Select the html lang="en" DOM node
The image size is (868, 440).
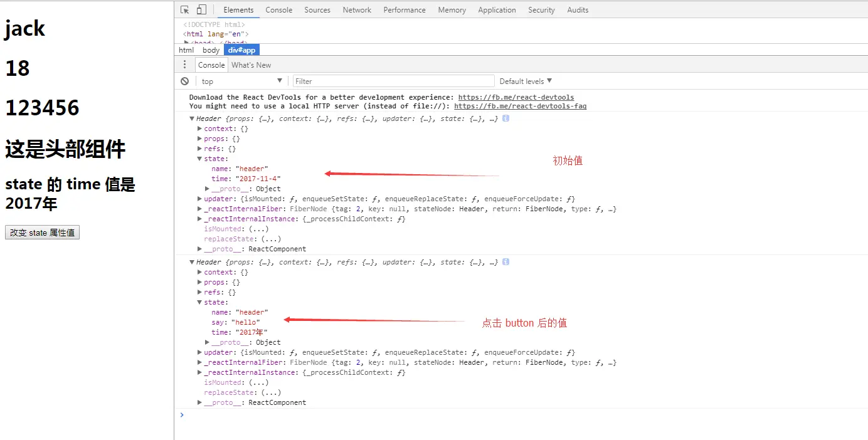[216, 34]
